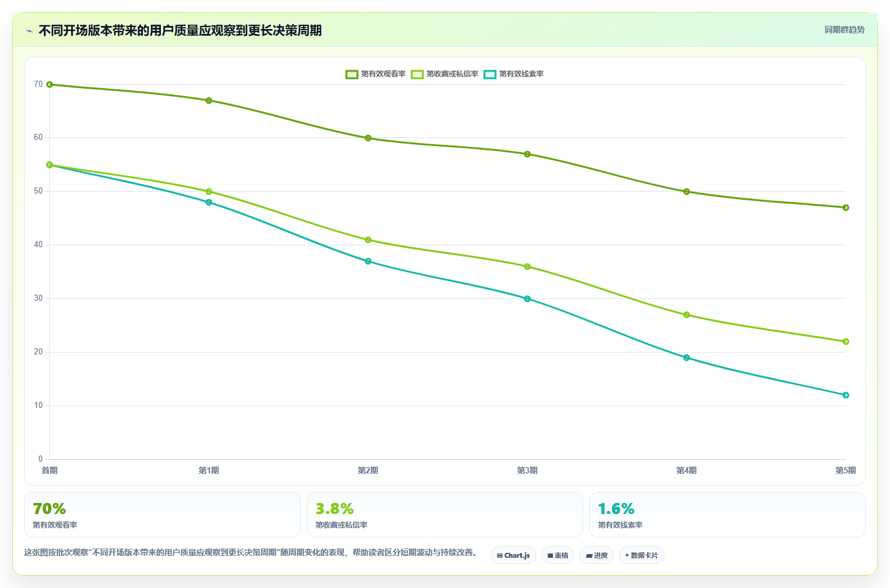
Task: Select the 第有效线索率 data point at 第5期
Action: (846, 395)
